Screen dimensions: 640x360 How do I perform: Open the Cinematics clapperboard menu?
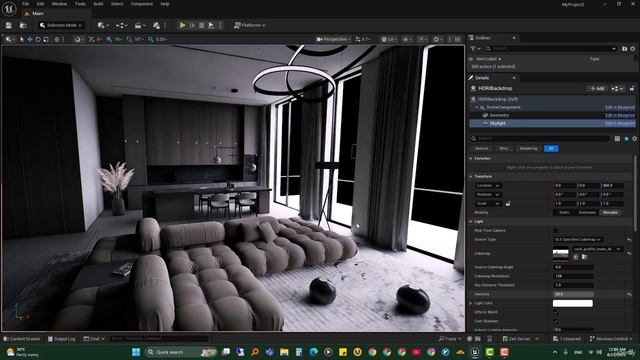click(x=140, y=25)
